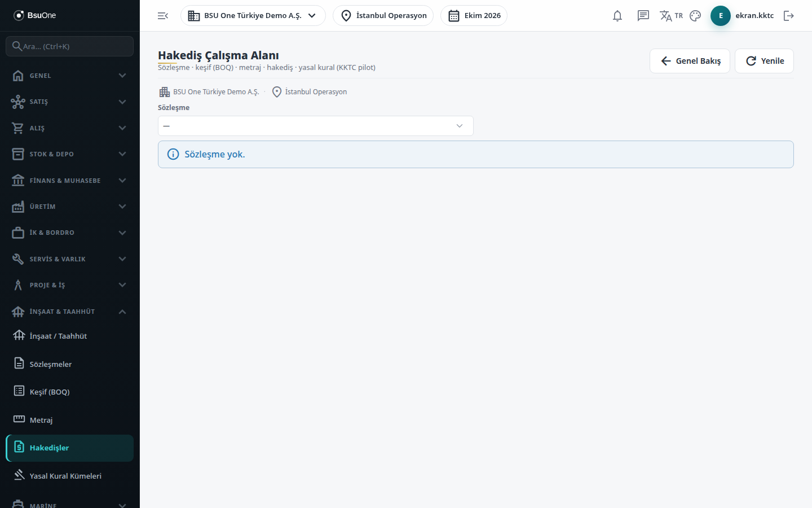Focus the Ara search field
Viewport: 812px width, 508px height.
pyautogui.click(x=70, y=46)
